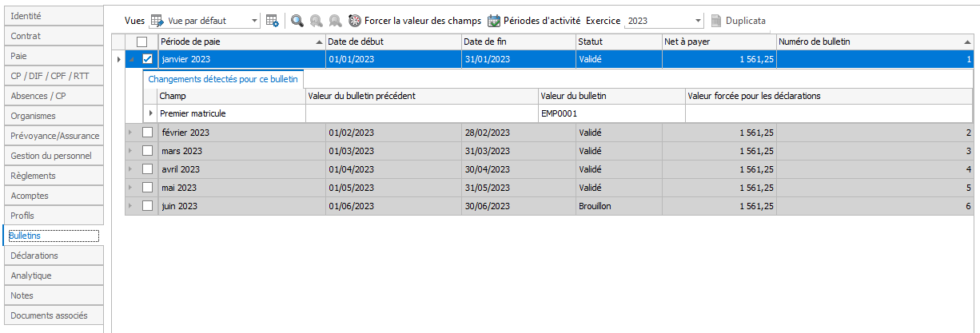Uncheck the janvier 2023 checkbox
Image resolution: width=980 pixels, height=333 pixels.
(147, 59)
